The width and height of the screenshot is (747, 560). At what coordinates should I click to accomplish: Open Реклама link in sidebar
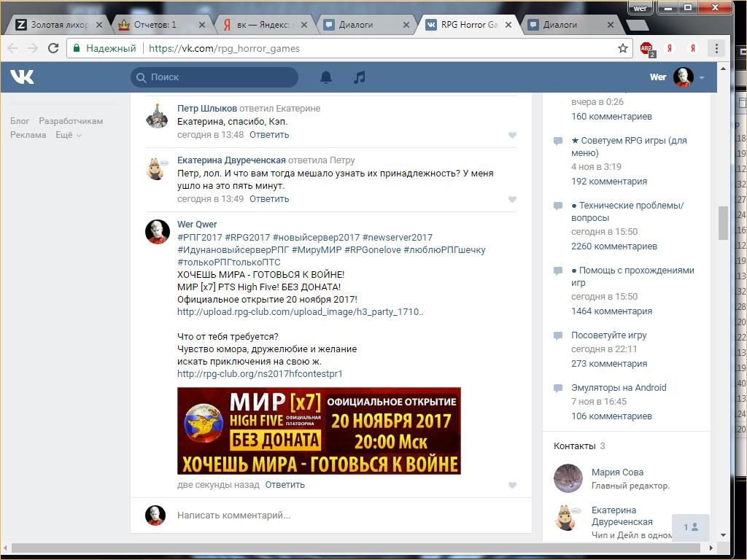(28, 135)
